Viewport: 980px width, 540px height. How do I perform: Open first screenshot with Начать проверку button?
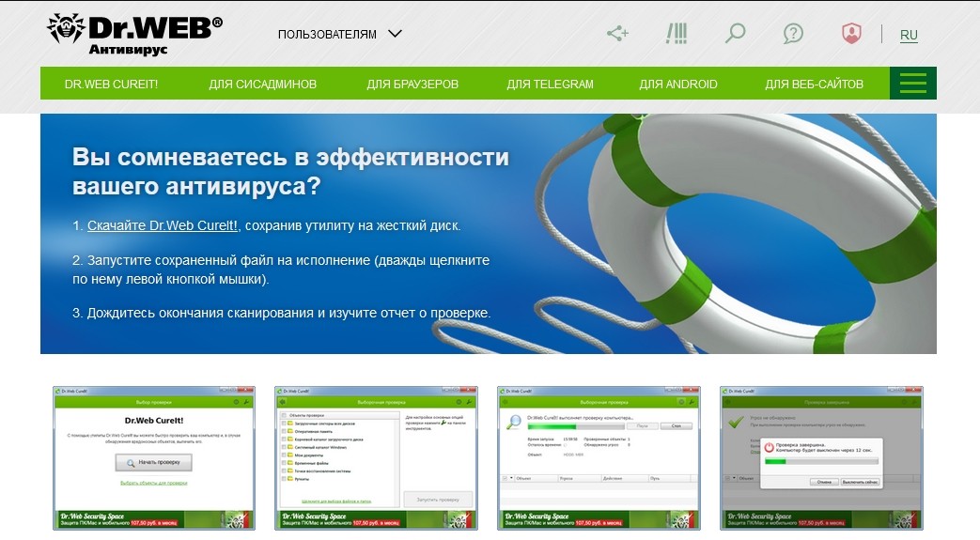(x=153, y=457)
